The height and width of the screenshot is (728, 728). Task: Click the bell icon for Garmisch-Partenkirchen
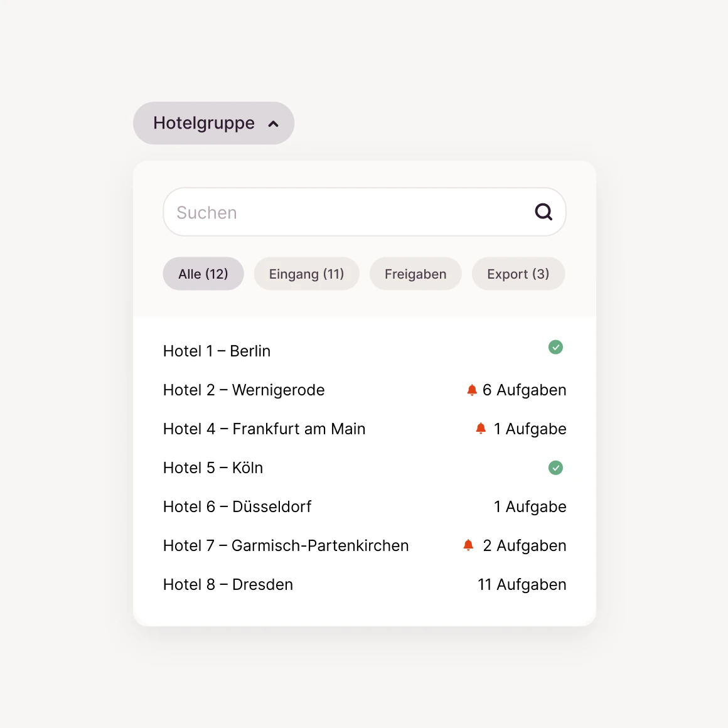click(x=468, y=545)
